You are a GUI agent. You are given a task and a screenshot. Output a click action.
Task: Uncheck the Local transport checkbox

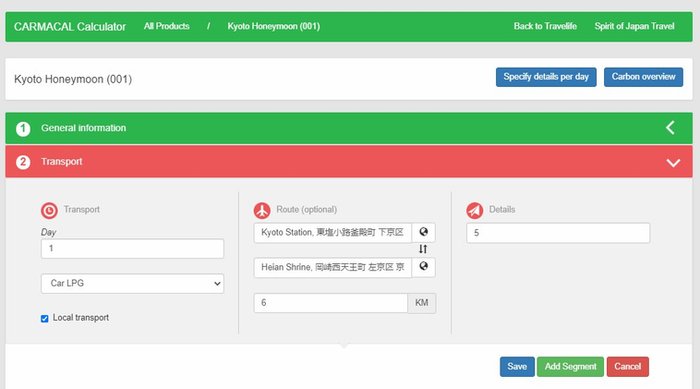45,318
